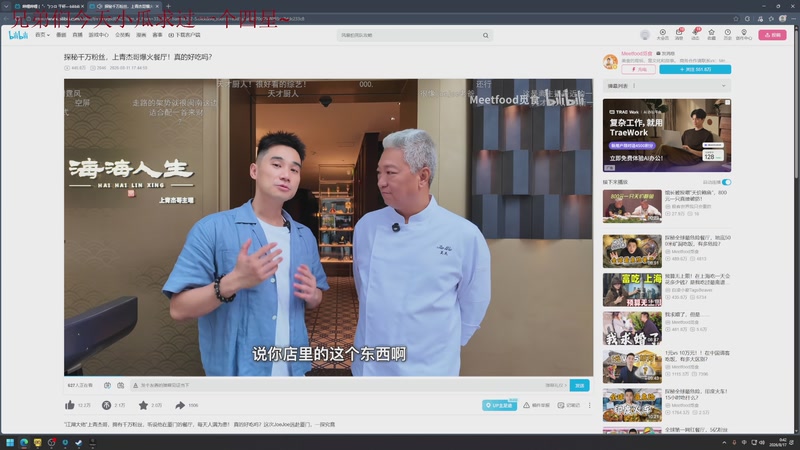Viewport: 800px width, 450px height.
Task: Click 弹幕礼仪 etiquette link
Action: click(x=556, y=385)
